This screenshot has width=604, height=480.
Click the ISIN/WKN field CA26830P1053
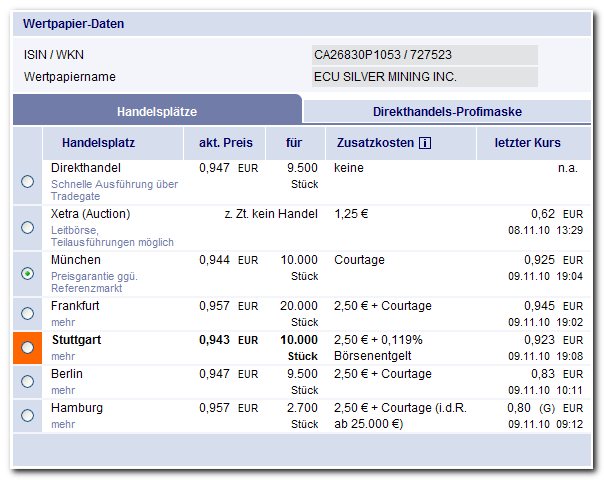[425, 55]
